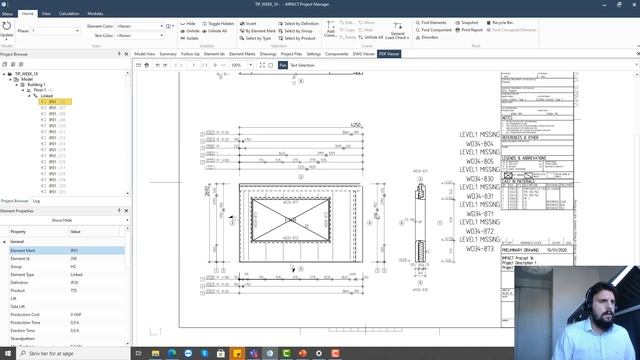
Task: Toggle the Pan mode button
Action: coord(283,65)
